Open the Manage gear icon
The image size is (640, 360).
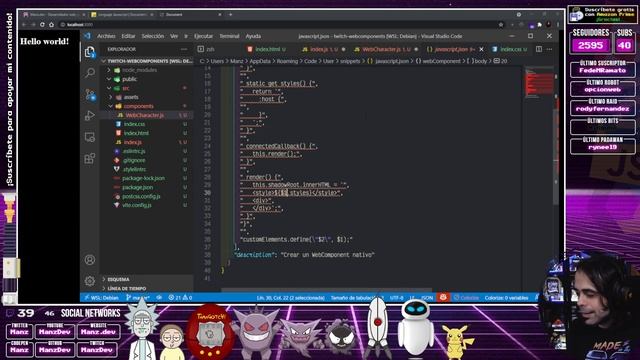(90, 281)
